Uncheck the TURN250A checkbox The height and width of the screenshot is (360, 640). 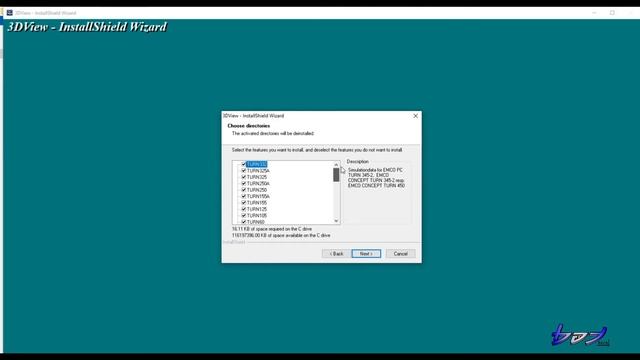pos(244,183)
